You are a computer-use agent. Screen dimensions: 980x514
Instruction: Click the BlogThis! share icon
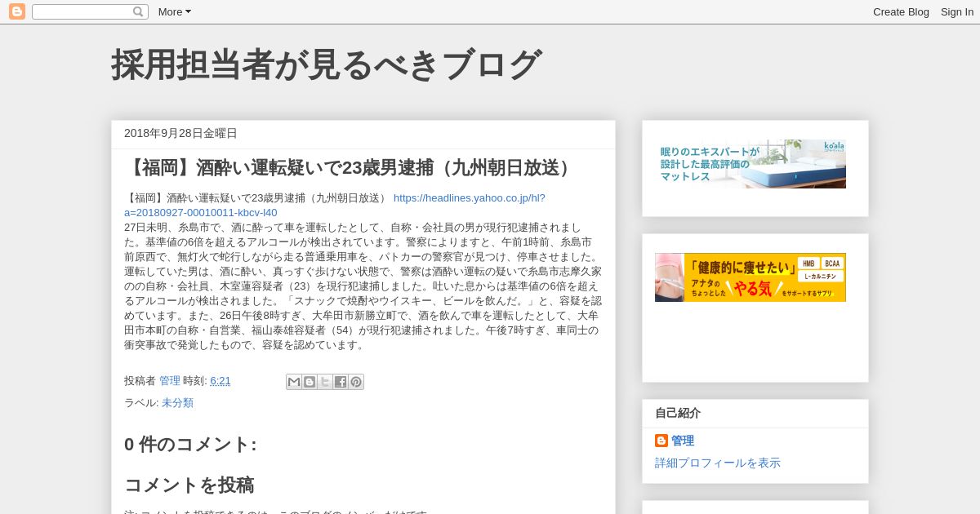310,382
